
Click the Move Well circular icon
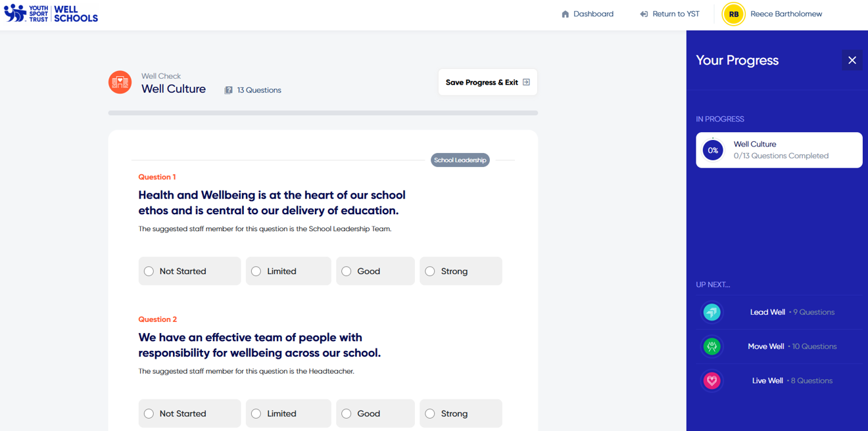[711, 346]
